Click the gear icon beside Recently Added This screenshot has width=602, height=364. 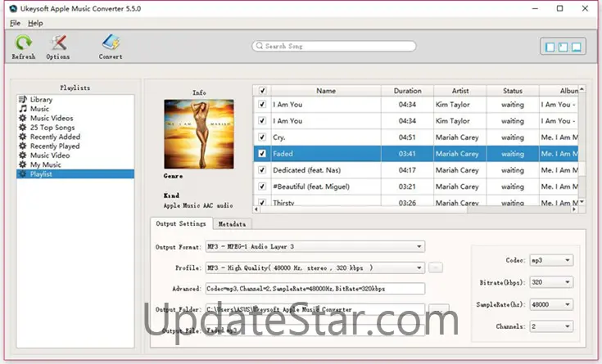click(x=23, y=137)
